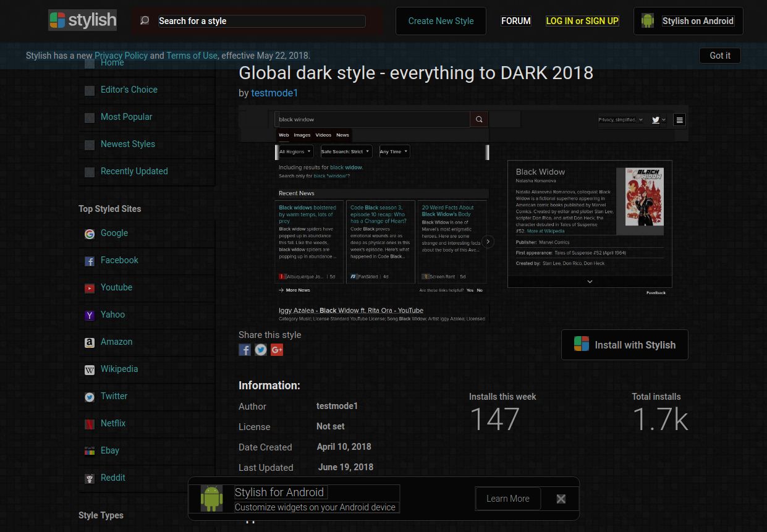Click Learn More in Android banner
This screenshot has width=767, height=532.
coord(508,499)
